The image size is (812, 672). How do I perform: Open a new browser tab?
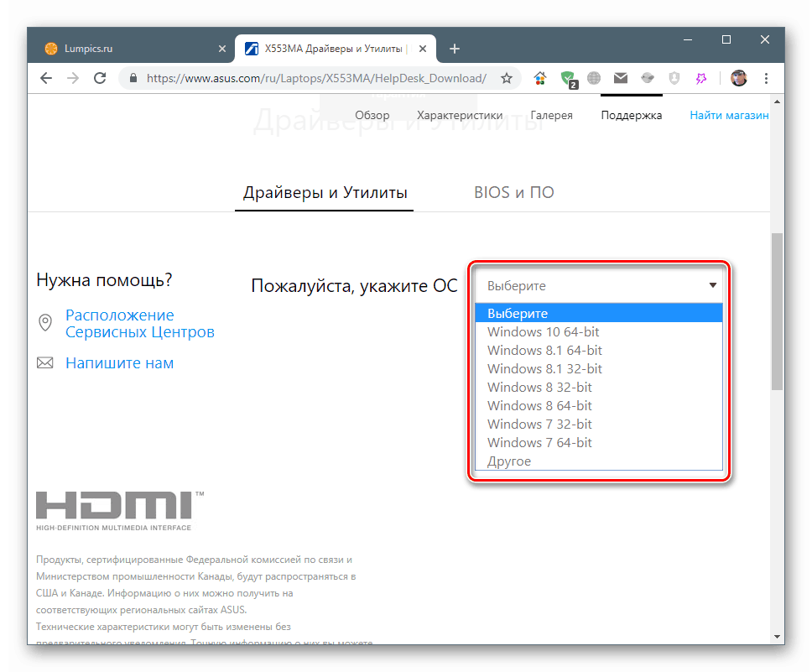click(454, 49)
